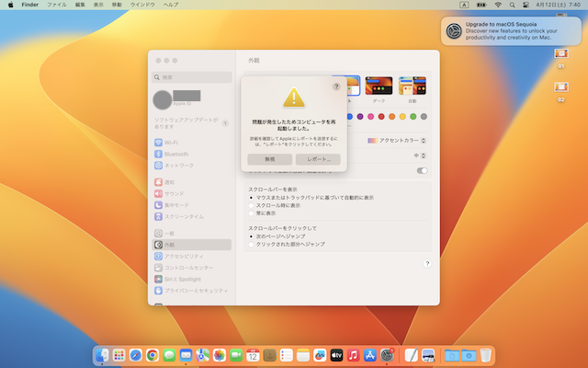Click the レポート... button in the alert
The width and height of the screenshot is (588, 368).
(x=318, y=159)
